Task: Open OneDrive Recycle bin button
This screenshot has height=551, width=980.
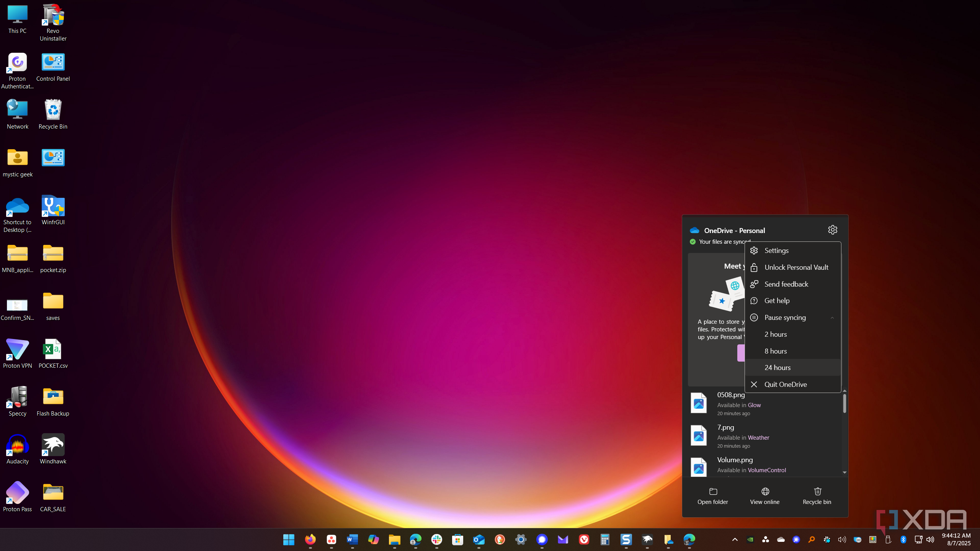Action: coord(817,496)
